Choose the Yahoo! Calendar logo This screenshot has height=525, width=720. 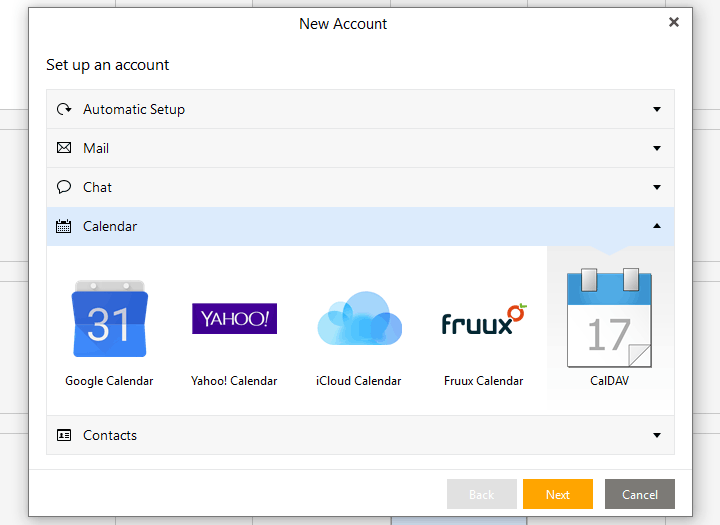click(x=234, y=318)
